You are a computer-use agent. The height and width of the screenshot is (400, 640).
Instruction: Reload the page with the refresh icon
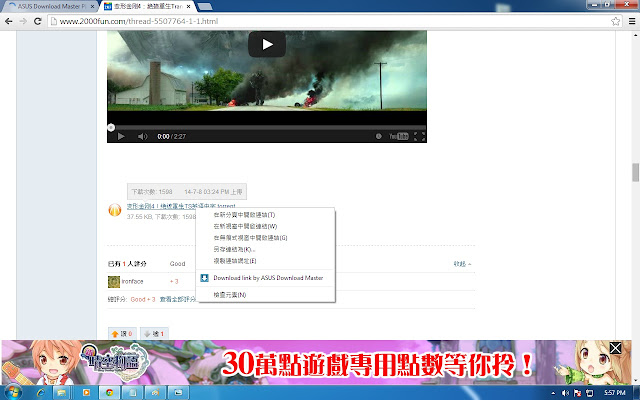pyautogui.click(x=38, y=21)
